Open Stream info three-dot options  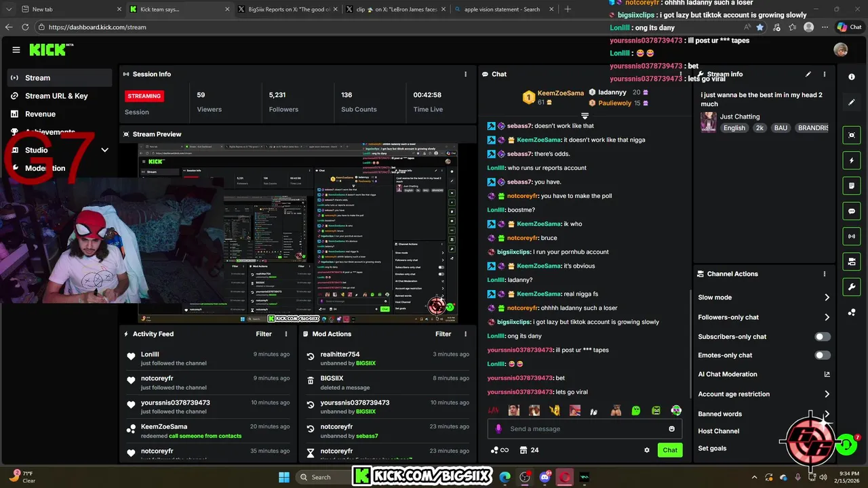[825, 74]
